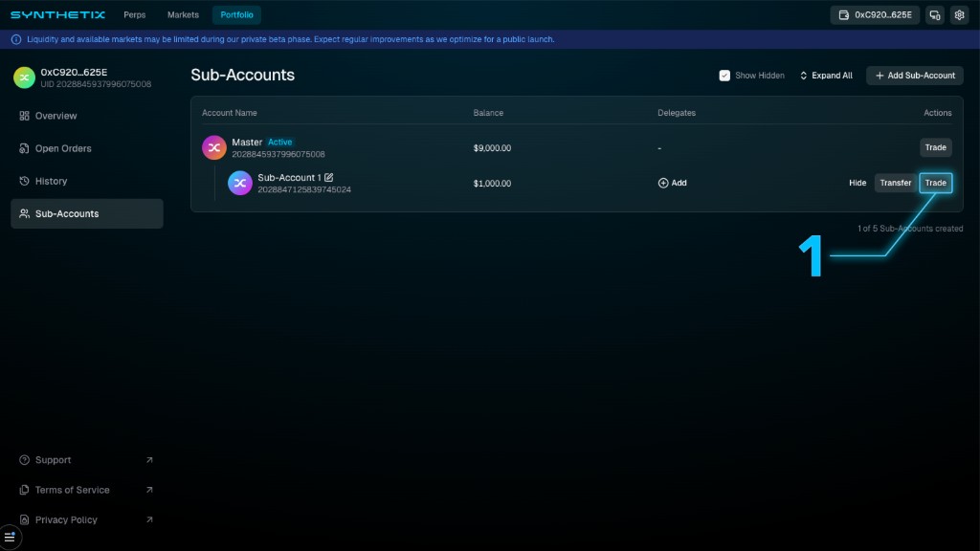Click the Privacy Policy lock icon
Image resolution: width=980 pixels, height=551 pixels.
(x=24, y=519)
